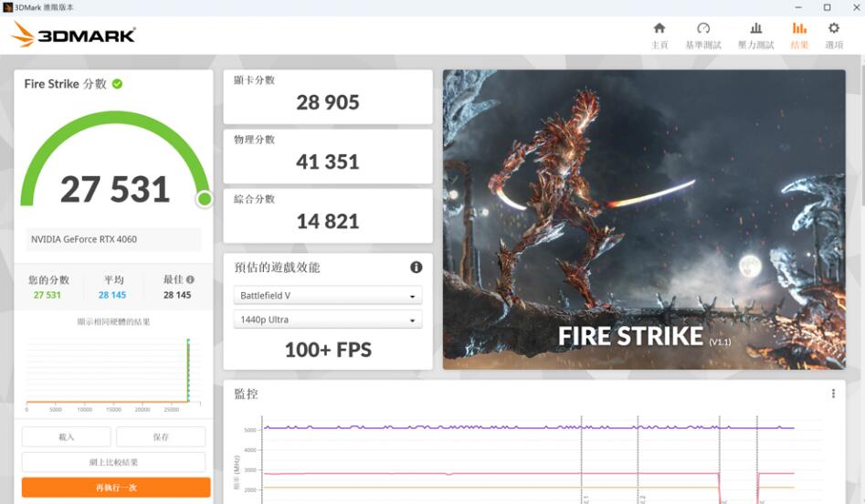Open the Battlefield V game dropdown
865x504 pixels.
click(x=327, y=296)
